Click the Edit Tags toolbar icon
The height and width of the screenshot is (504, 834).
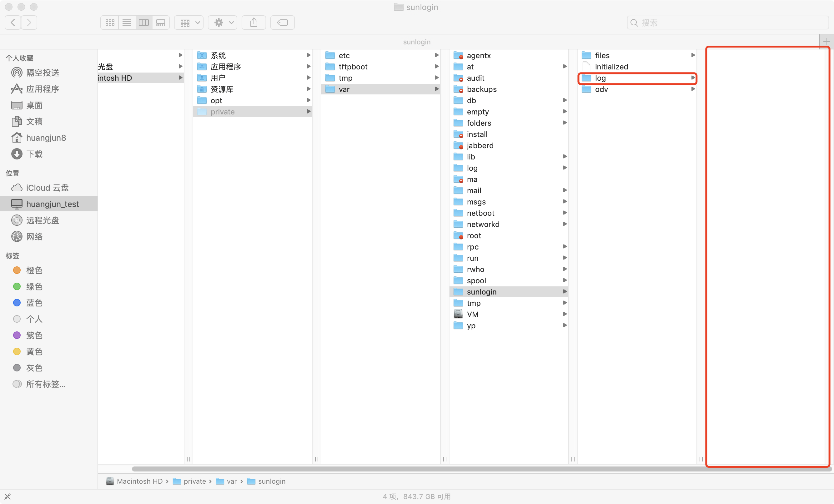tap(282, 23)
